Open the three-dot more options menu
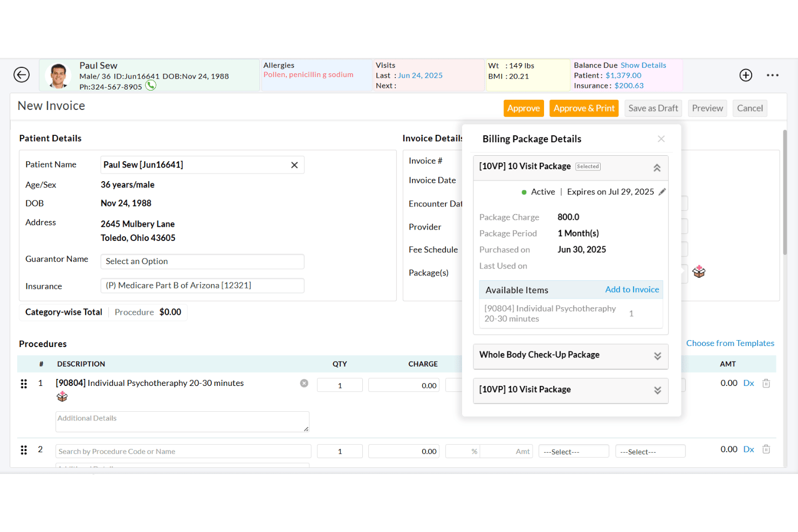 point(773,75)
